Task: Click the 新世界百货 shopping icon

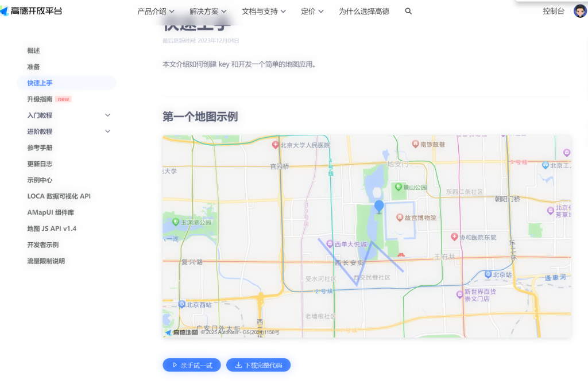Action: tap(460, 294)
